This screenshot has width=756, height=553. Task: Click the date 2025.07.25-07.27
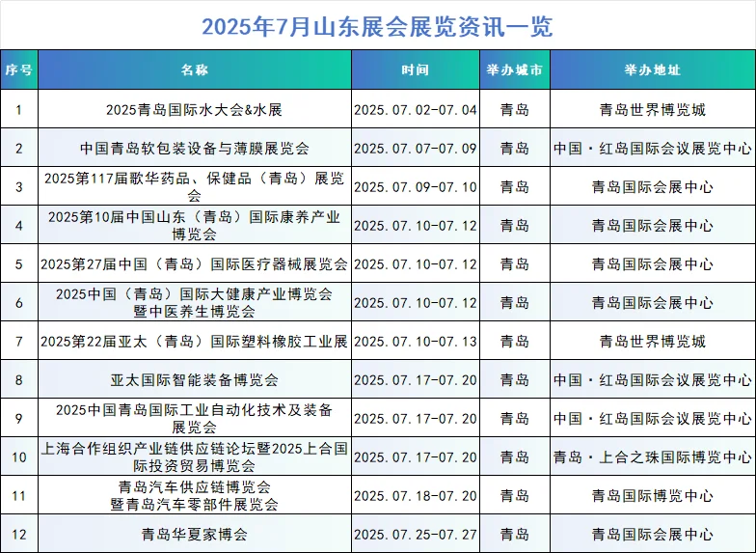(x=415, y=535)
